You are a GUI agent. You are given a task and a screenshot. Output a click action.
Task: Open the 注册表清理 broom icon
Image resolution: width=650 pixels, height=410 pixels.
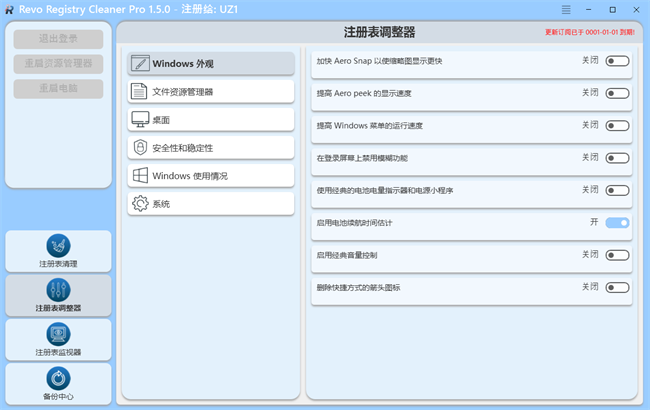pyautogui.click(x=58, y=245)
